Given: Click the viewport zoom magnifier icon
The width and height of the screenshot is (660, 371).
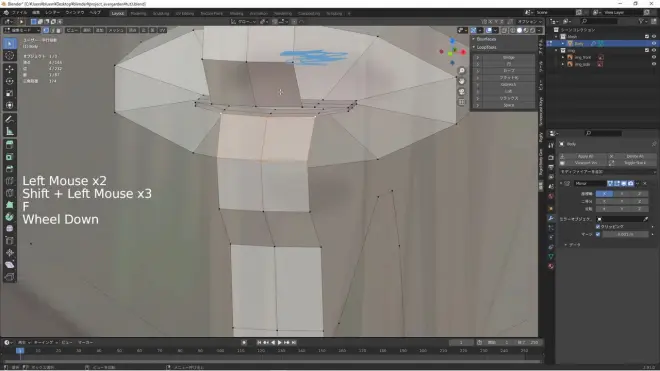Looking at the screenshot, I should click(x=462, y=70).
